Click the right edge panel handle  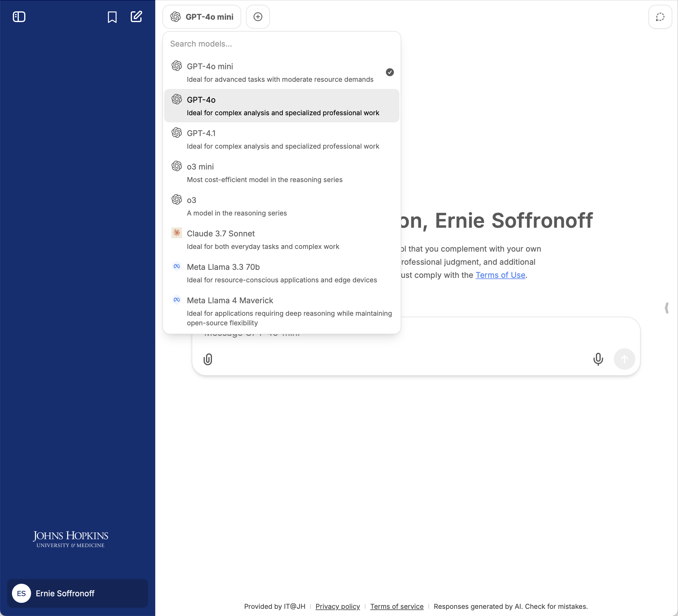click(667, 308)
